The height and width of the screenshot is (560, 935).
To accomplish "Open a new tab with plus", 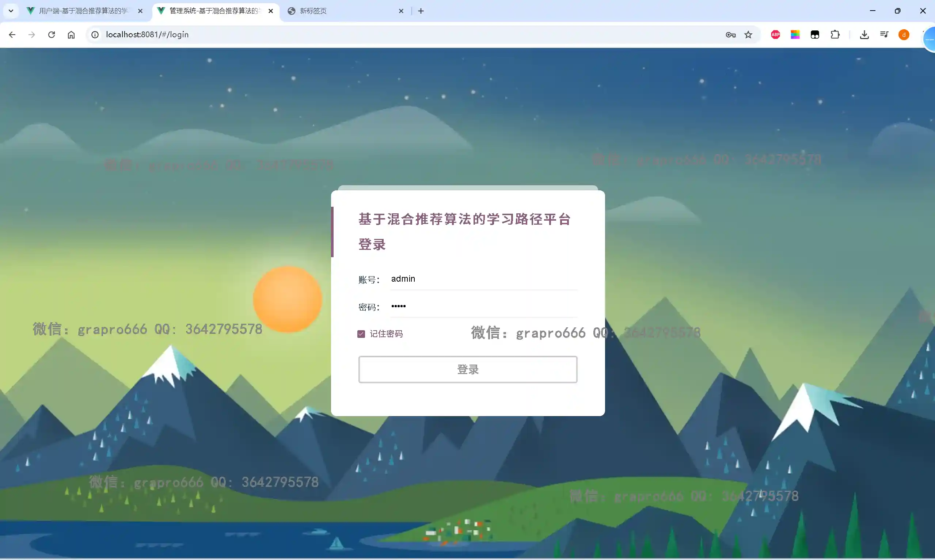I will tap(421, 11).
